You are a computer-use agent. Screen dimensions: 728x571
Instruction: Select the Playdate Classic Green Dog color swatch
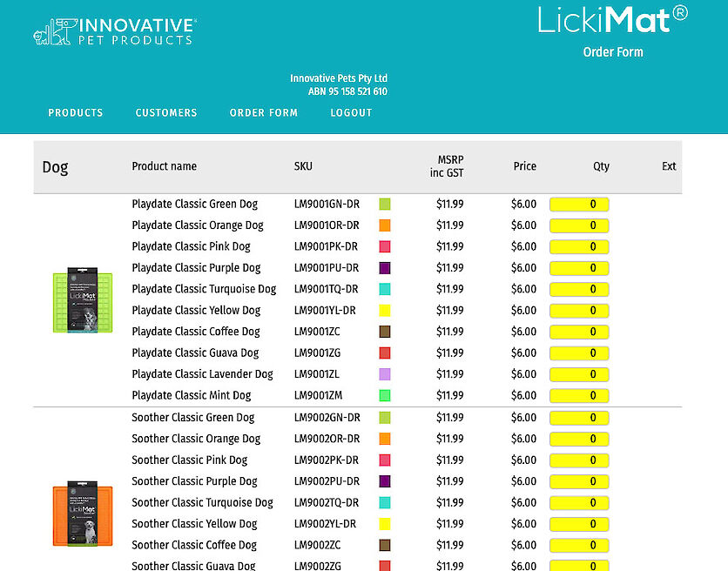point(383,203)
